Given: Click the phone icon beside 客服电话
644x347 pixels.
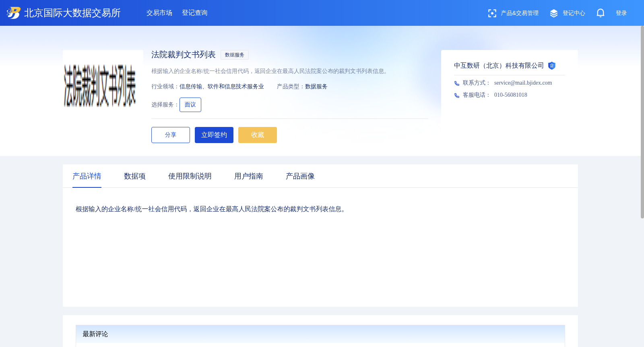Looking at the screenshot, I should click(457, 96).
